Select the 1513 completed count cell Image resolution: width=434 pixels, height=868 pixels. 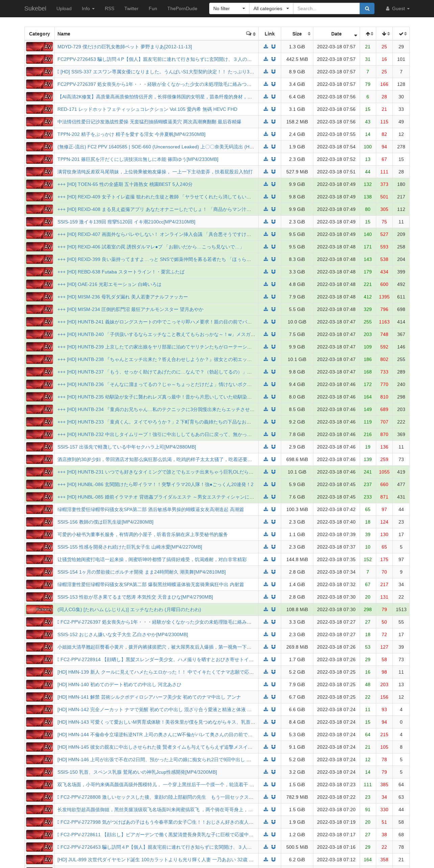pyautogui.click(x=401, y=609)
